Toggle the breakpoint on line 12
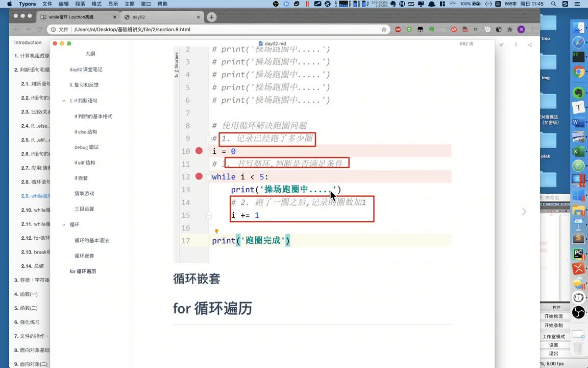 click(x=199, y=176)
